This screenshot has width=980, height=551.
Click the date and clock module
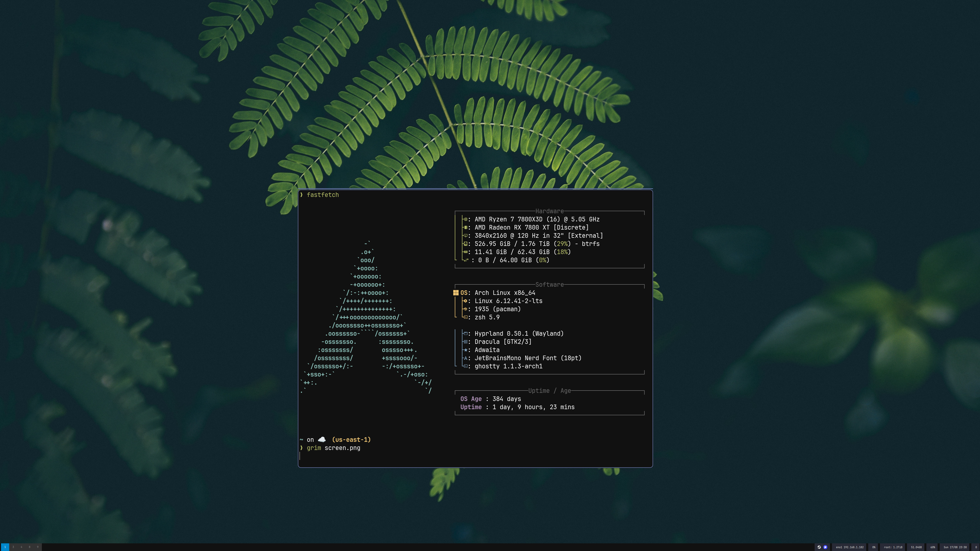pyautogui.click(x=955, y=547)
